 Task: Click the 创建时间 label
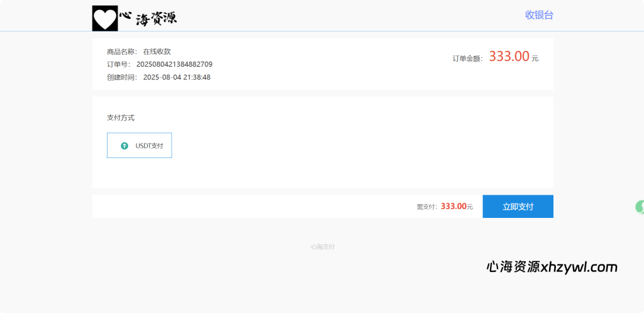(121, 77)
